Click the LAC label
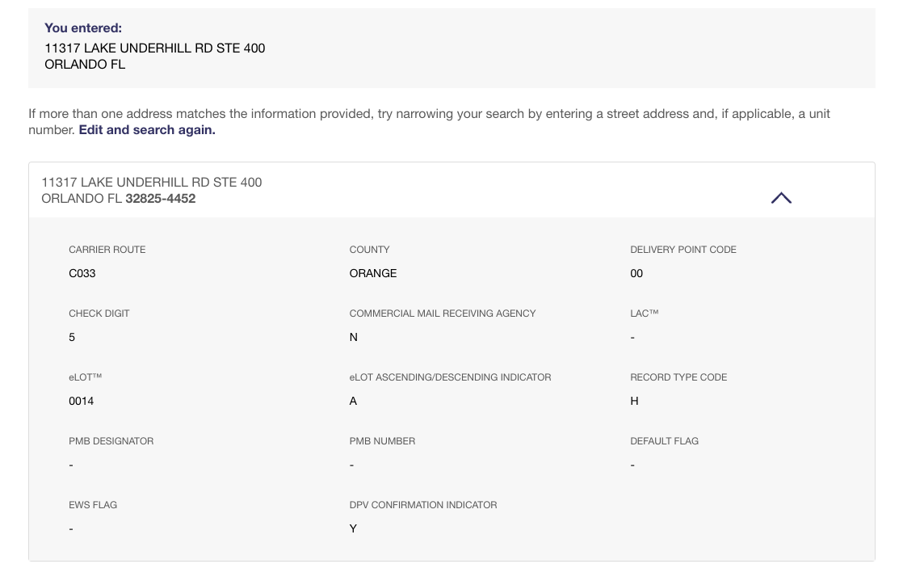This screenshot has width=924, height=585. tap(644, 314)
